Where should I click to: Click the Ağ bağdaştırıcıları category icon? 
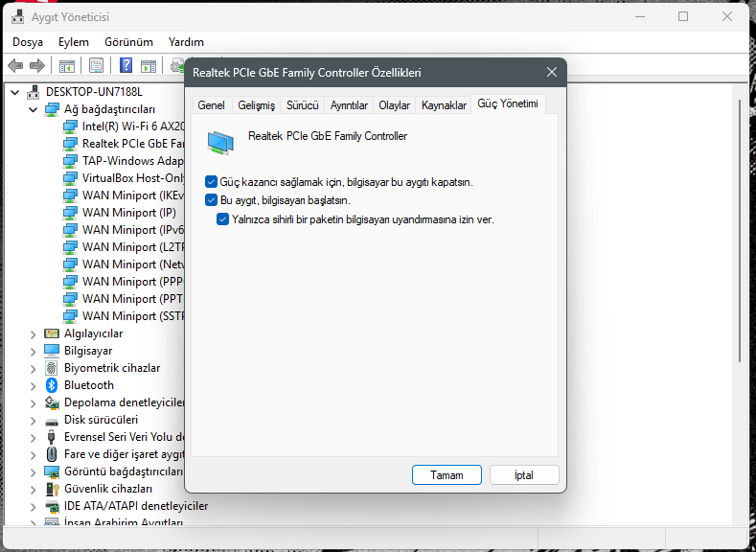pyautogui.click(x=52, y=109)
